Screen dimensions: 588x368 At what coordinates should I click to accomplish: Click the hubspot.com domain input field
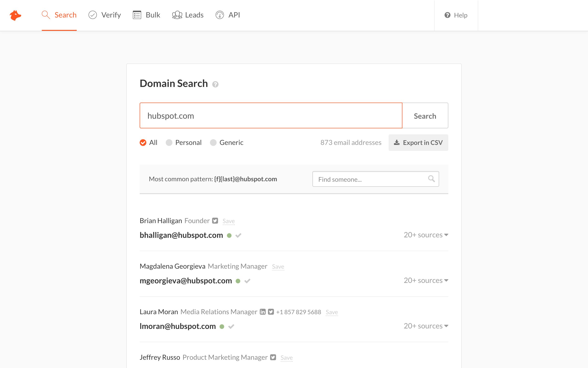(x=271, y=116)
